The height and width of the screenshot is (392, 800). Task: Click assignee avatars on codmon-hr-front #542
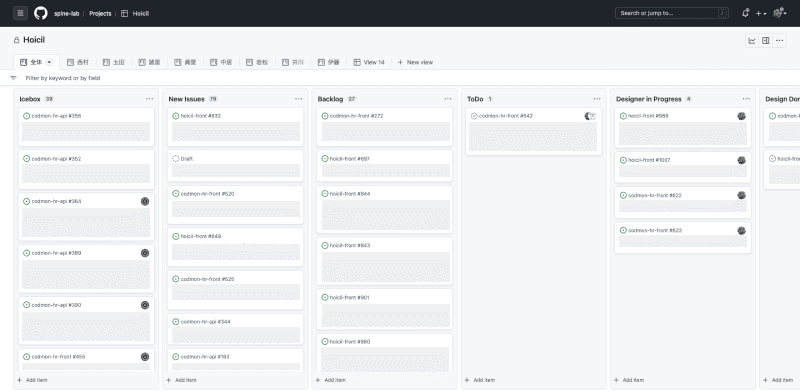pos(590,116)
